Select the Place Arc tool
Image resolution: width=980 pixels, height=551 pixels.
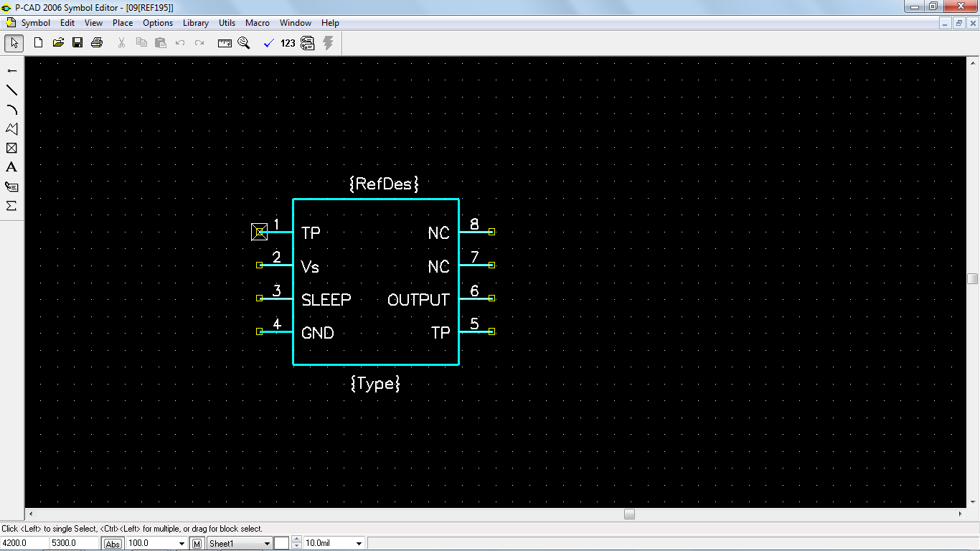coord(11,109)
